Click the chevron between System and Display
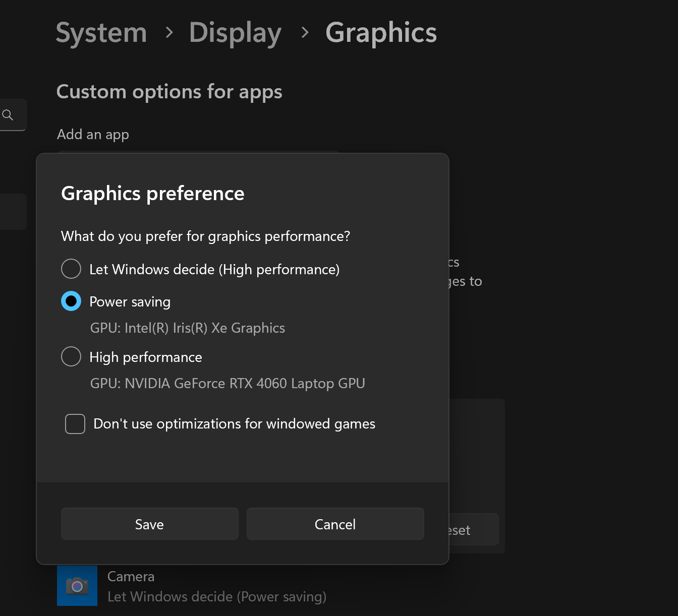 click(169, 33)
